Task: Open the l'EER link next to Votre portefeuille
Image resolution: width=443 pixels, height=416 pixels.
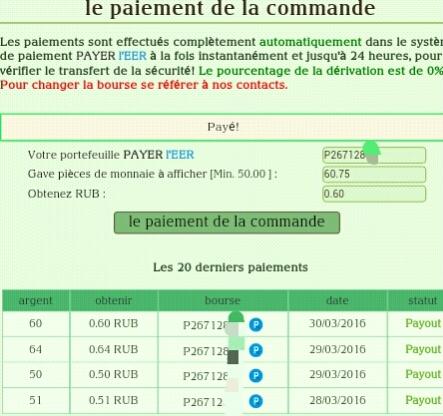Action: coord(180,155)
